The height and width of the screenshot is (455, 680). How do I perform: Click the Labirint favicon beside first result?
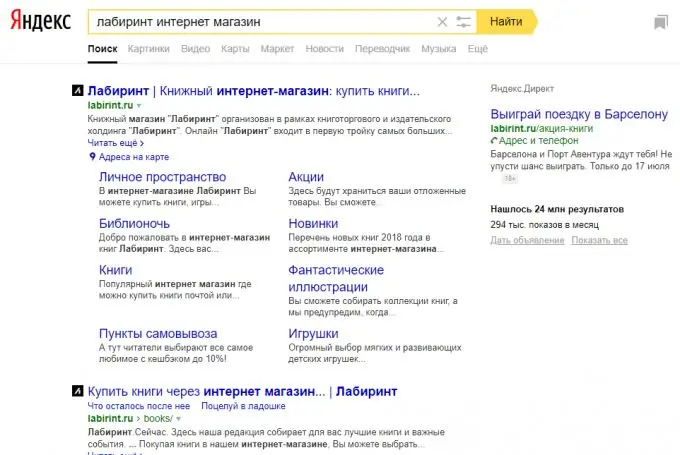[77, 91]
